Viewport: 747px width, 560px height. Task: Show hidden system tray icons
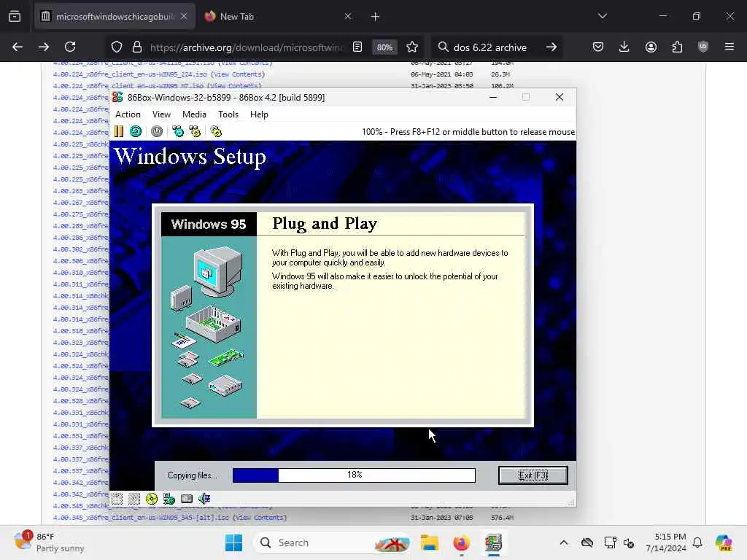tap(564, 542)
